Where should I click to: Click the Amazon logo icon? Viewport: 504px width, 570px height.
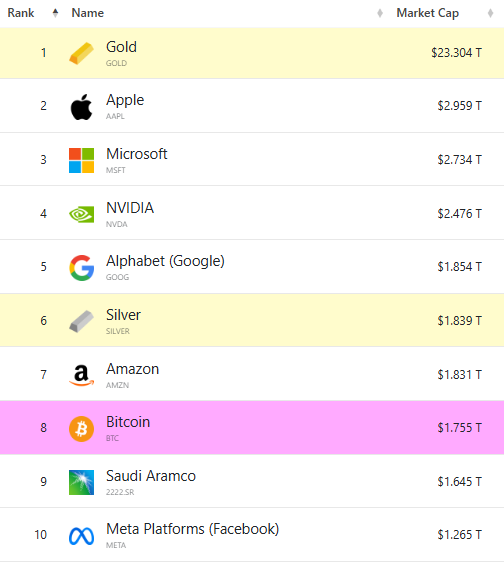point(81,375)
